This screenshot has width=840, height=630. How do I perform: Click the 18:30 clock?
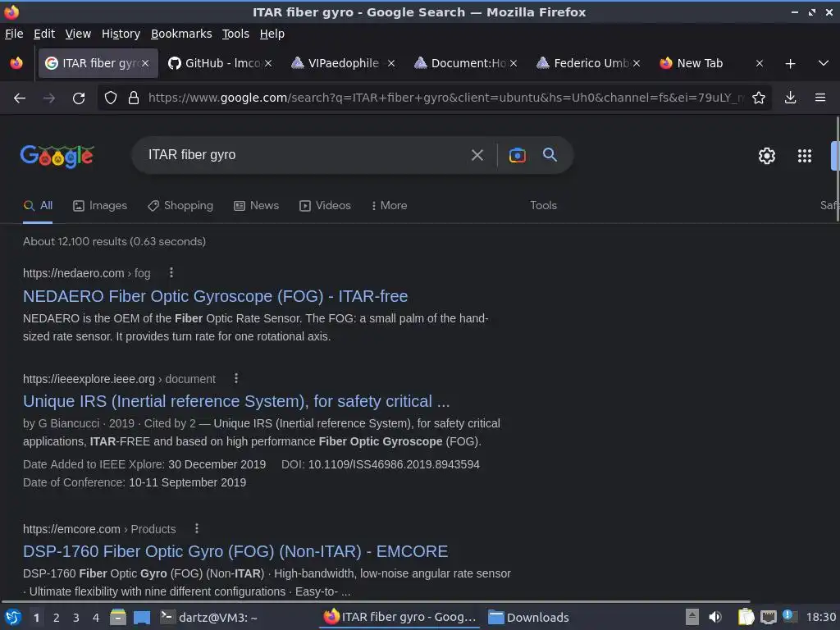[x=820, y=617]
